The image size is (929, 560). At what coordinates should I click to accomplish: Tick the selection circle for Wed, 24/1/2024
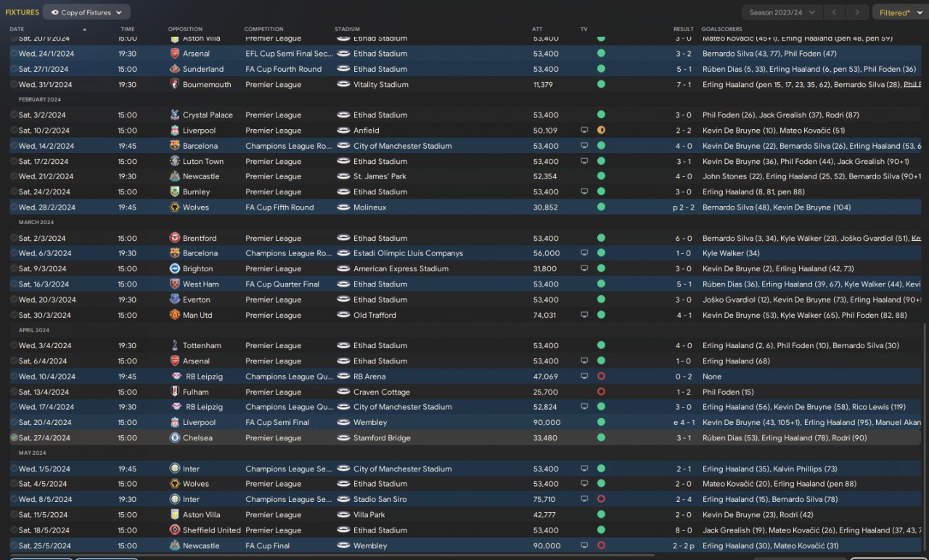coord(14,54)
